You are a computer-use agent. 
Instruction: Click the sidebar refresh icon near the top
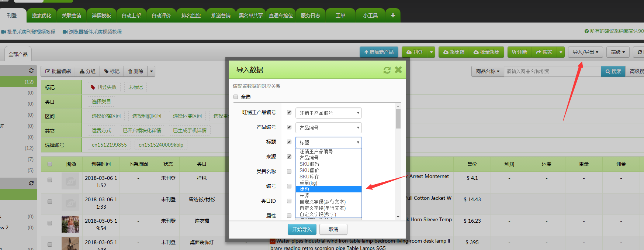[x=31, y=71]
